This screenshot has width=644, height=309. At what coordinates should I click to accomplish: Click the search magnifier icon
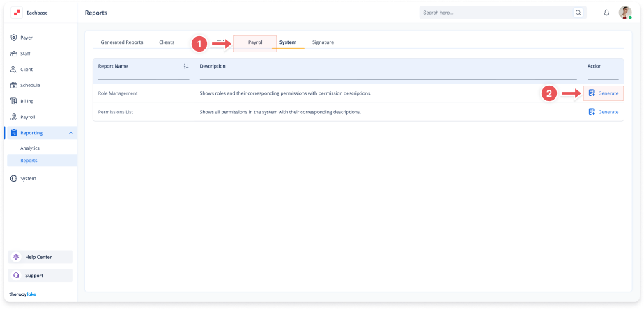pyautogui.click(x=578, y=13)
